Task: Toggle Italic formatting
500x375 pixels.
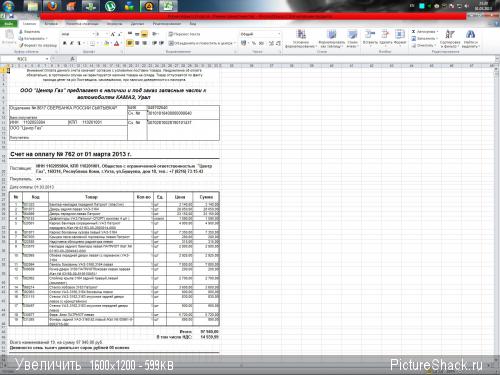Action: (72, 43)
